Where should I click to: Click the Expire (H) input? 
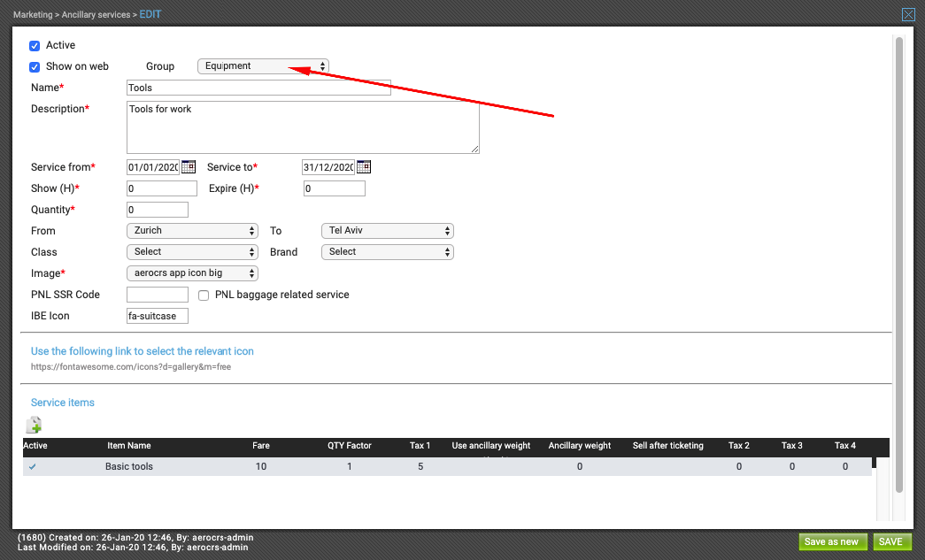(335, 188)
